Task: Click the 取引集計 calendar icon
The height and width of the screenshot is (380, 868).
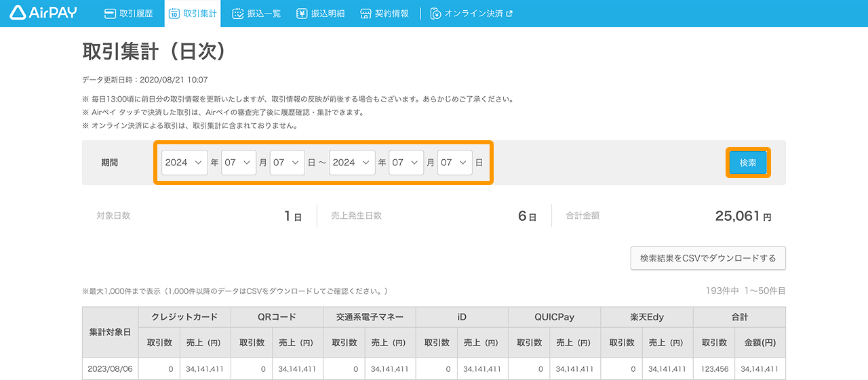Action: (174, 14)
